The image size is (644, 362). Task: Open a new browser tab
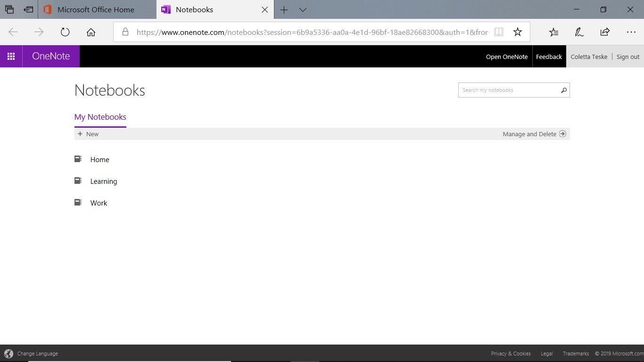click(x=284, y=9)
